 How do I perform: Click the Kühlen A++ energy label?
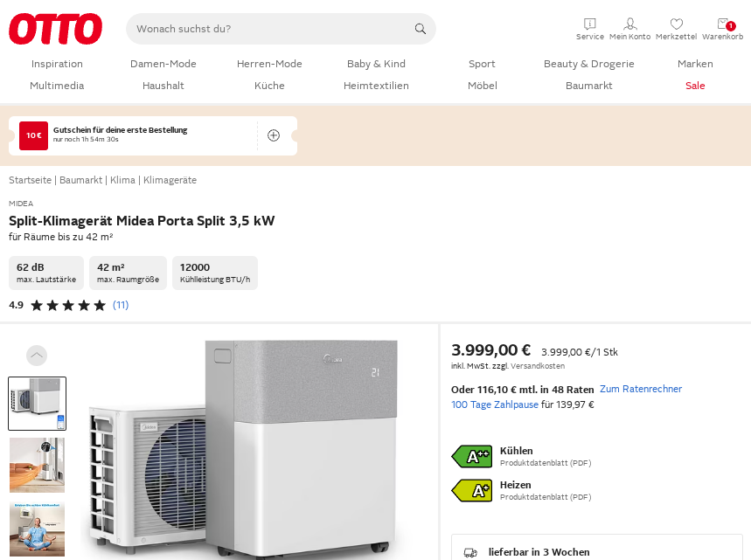tap(472, 456)
